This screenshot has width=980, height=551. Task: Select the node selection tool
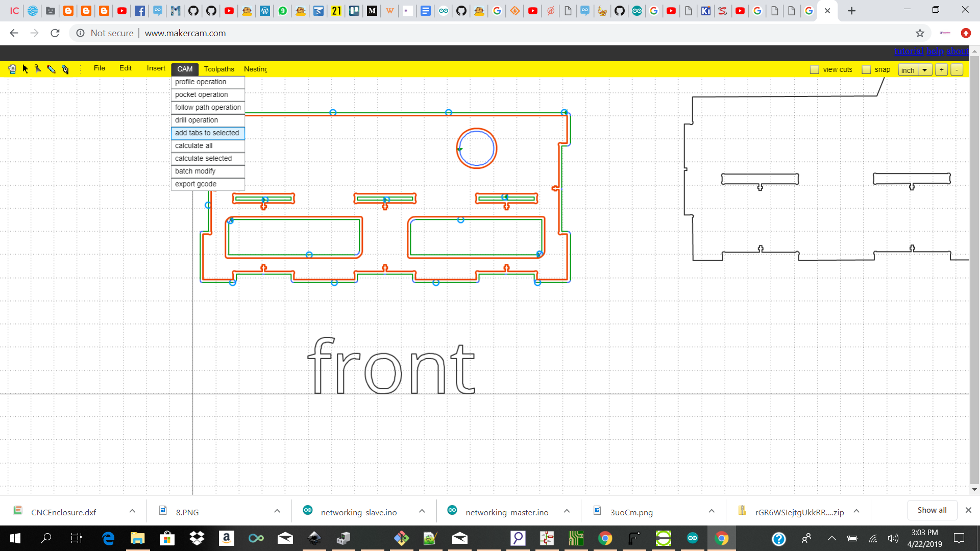click(38, 68)
